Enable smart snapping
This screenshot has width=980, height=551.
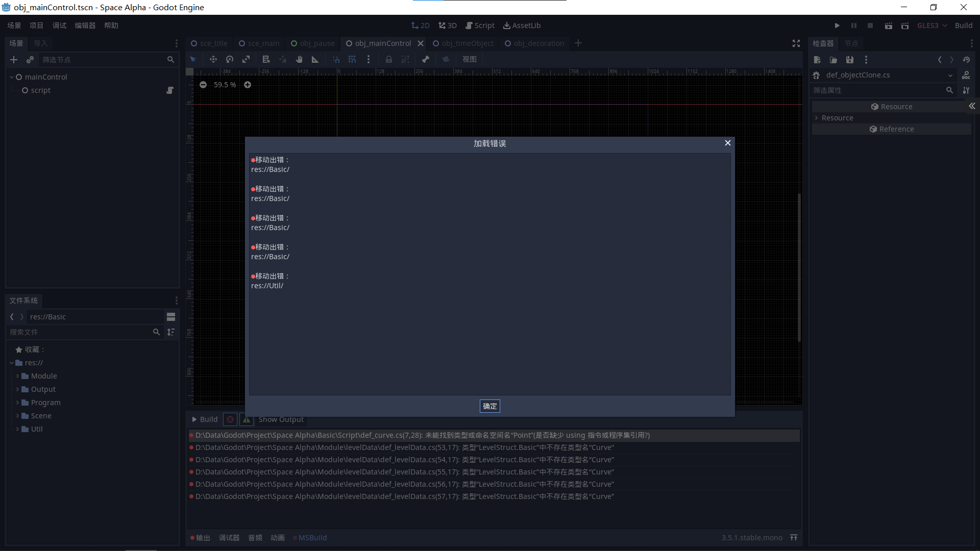pyautogui.click(x=336, y=59)
